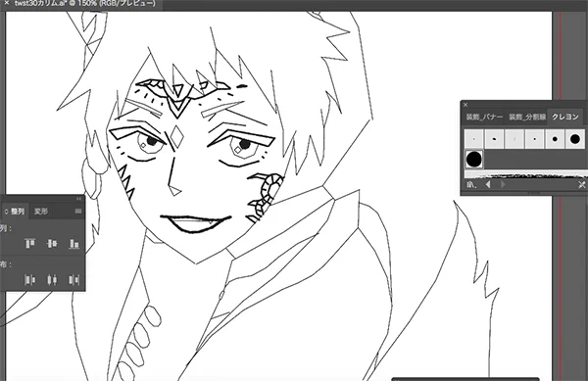Align selected objects to top edge
This screenshot has width=588, height=381.
click(x=30, y=244)
